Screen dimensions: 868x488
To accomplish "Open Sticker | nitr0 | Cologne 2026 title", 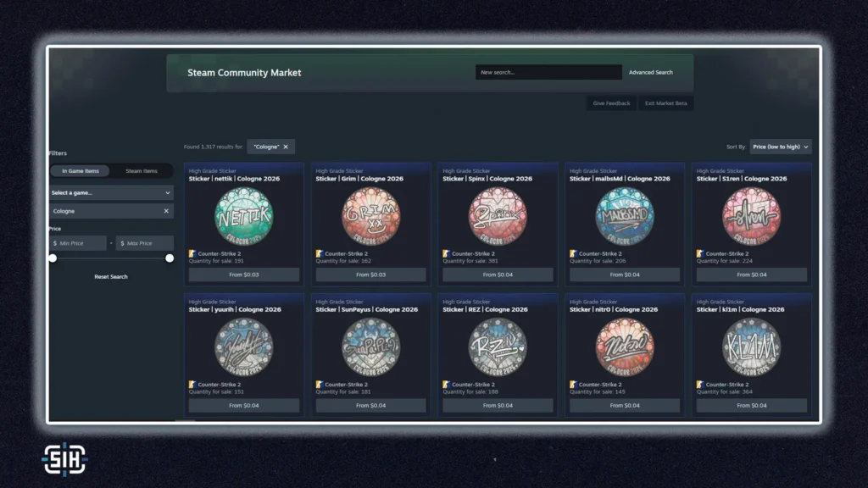I will click(x=614, y=309).
